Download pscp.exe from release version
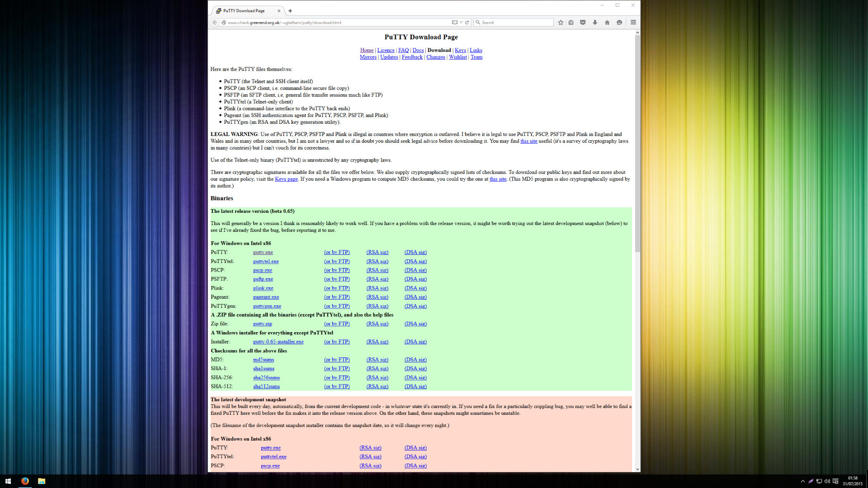868x488 pixels. click(x=263, y=270)
